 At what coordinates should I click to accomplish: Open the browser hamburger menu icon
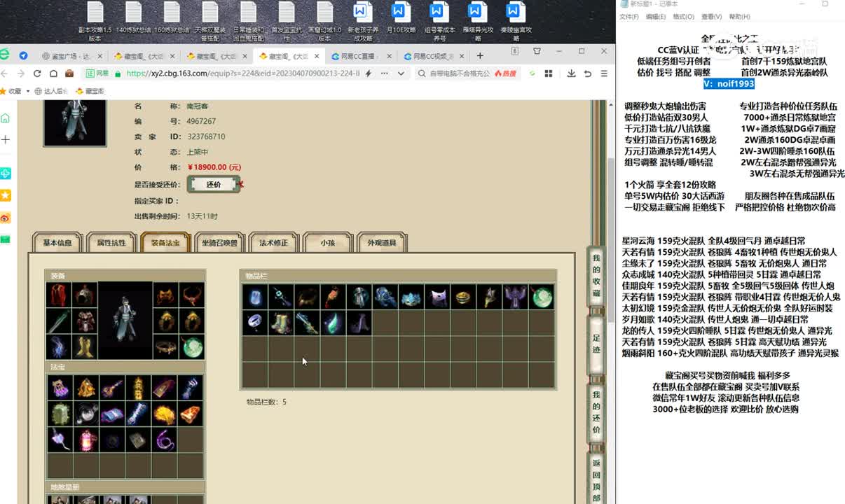pos(604,73)
